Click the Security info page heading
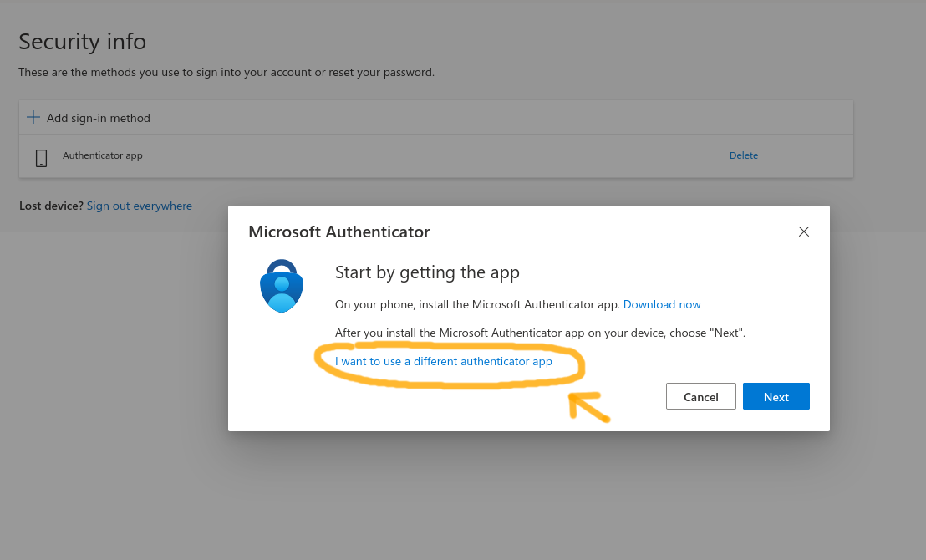This screenshot has width=926, height=560. pos(82,41)
